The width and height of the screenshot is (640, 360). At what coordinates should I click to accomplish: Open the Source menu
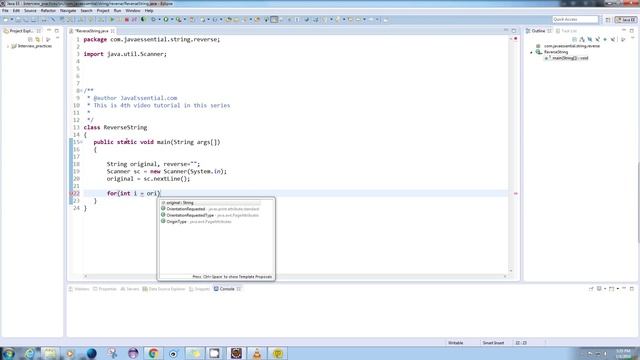(x=30, y=11)
